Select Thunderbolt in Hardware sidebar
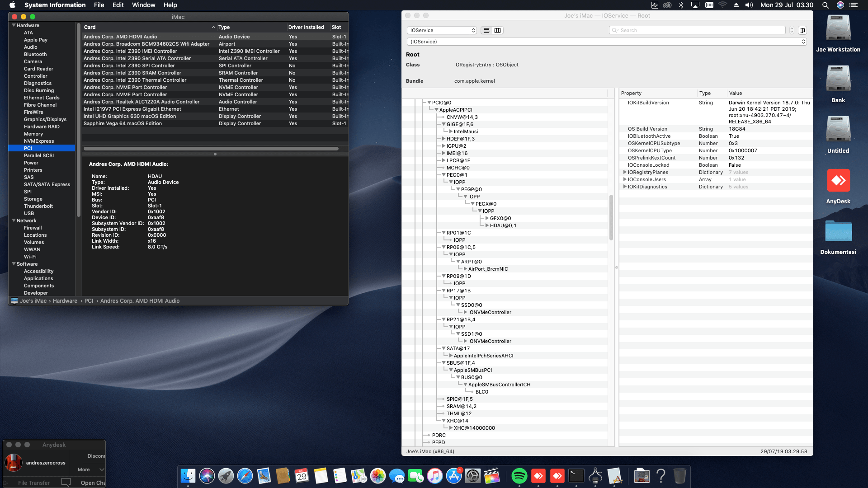This screenshot has height=488, width=868. (38, 206)
